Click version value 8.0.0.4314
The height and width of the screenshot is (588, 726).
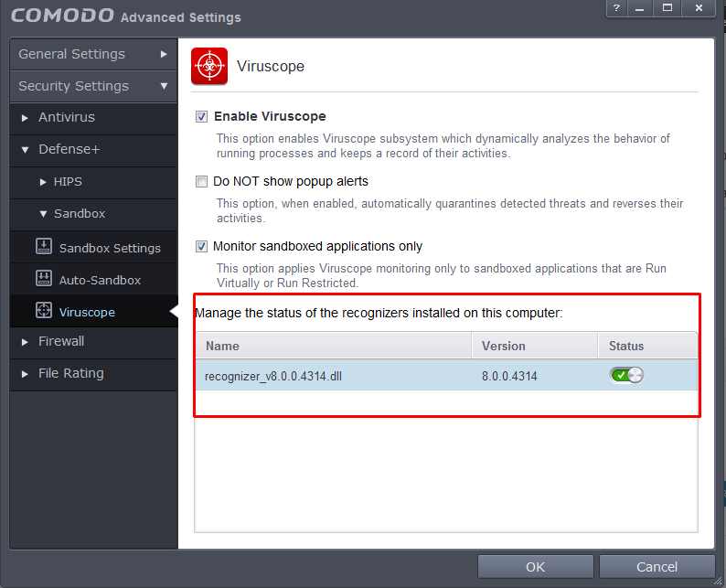[x=509, y=376]
